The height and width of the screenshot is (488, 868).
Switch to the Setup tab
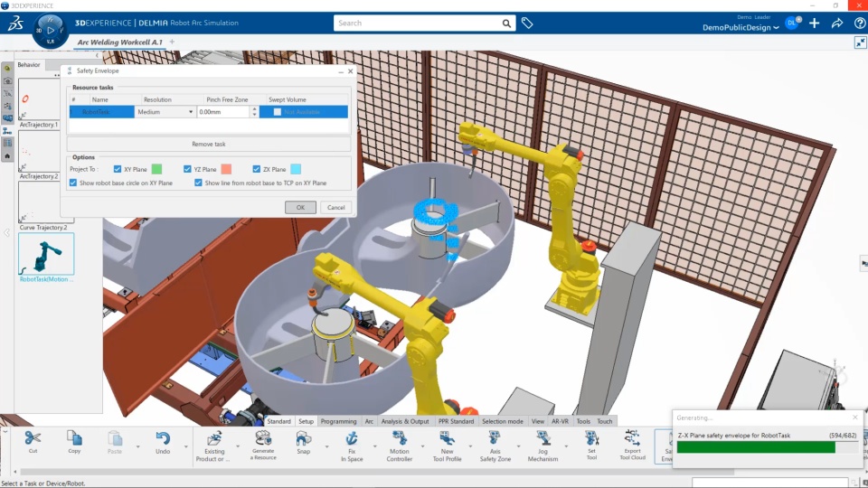307,421
